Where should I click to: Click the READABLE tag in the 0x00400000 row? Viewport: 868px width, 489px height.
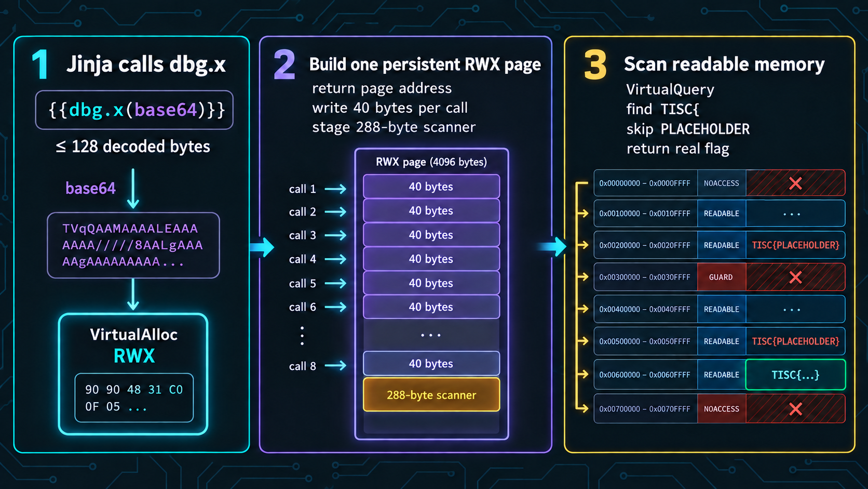(722, 309)
